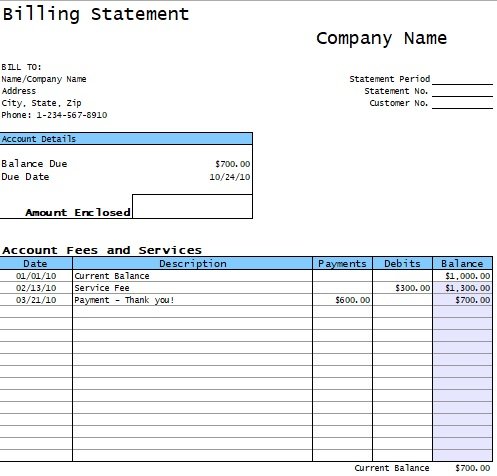
Task: Select the 03/21/10 date cell
Action: point(36,300)
